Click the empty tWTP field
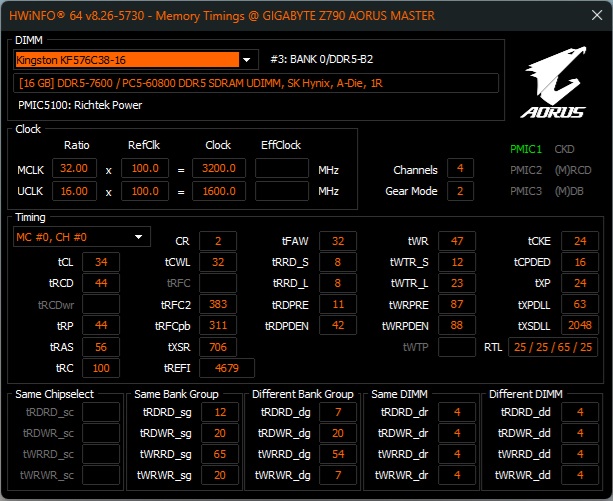This screenshot has height=501, width=613. [x=457, y=347]
